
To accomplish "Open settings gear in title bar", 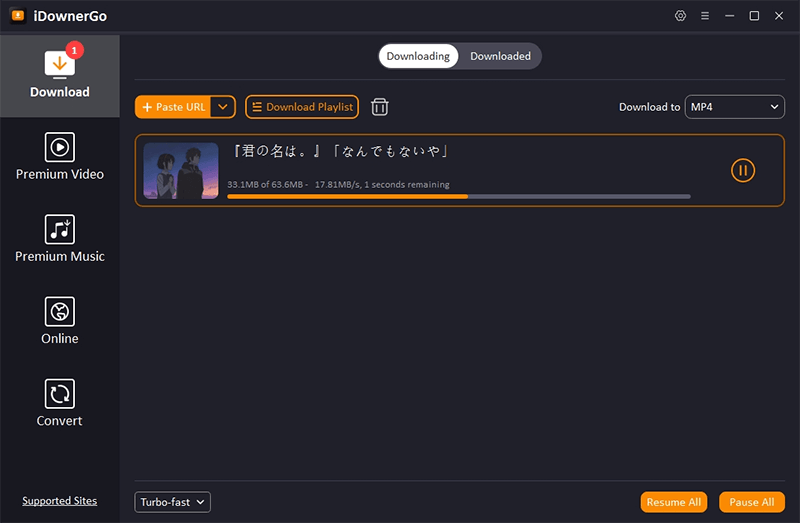I will click(x=681, y=16).
